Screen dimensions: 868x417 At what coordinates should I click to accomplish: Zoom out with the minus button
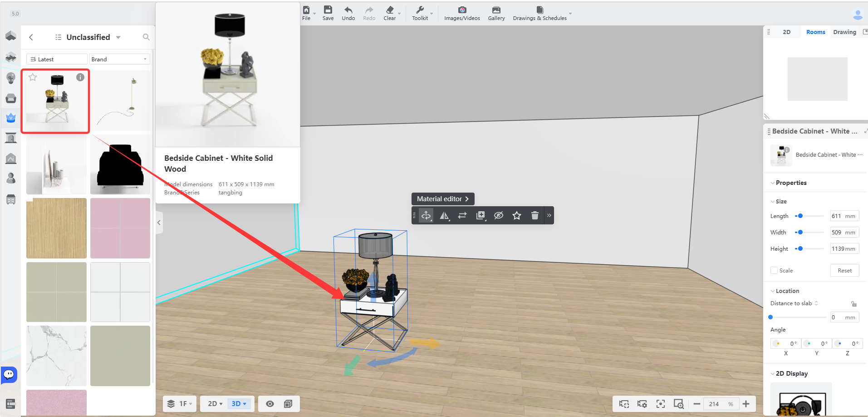[x=697, y=404]
